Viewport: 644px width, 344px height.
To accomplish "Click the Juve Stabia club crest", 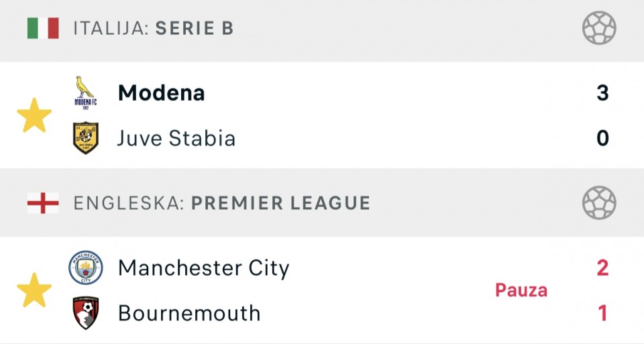I will (85, 138).
